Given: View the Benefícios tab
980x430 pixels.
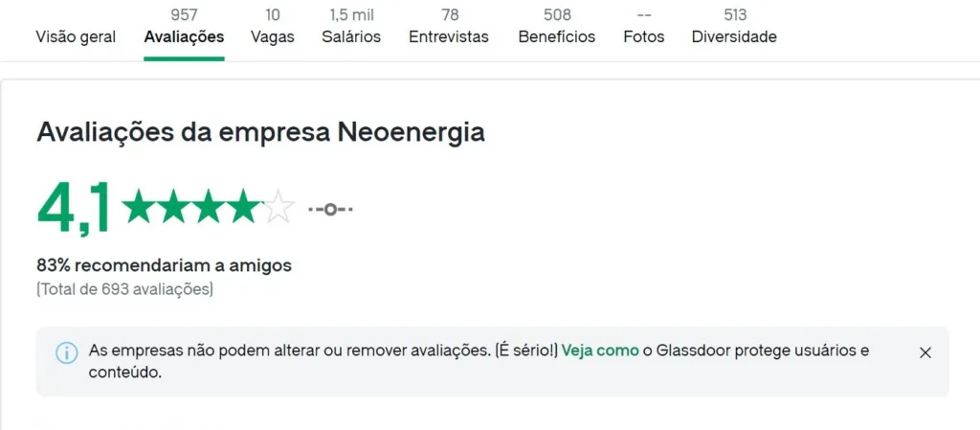Looking at the screenshot, I should pos(557,28).
